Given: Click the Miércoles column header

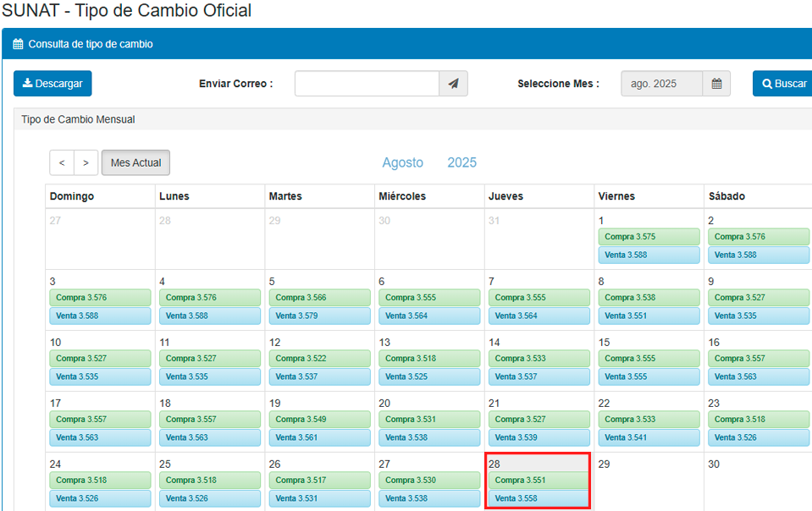Looking at the screenshot, I should [402, 196].
